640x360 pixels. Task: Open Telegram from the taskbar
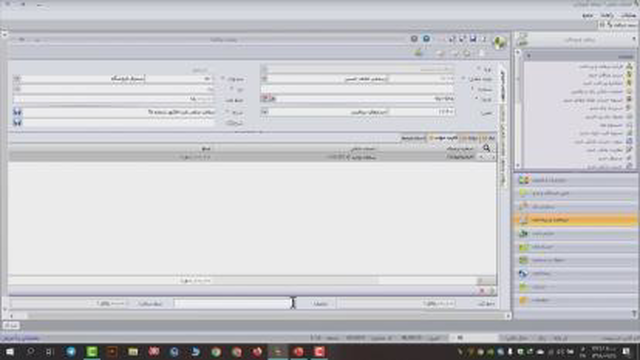pyautogui.click(x=71, y=352)
